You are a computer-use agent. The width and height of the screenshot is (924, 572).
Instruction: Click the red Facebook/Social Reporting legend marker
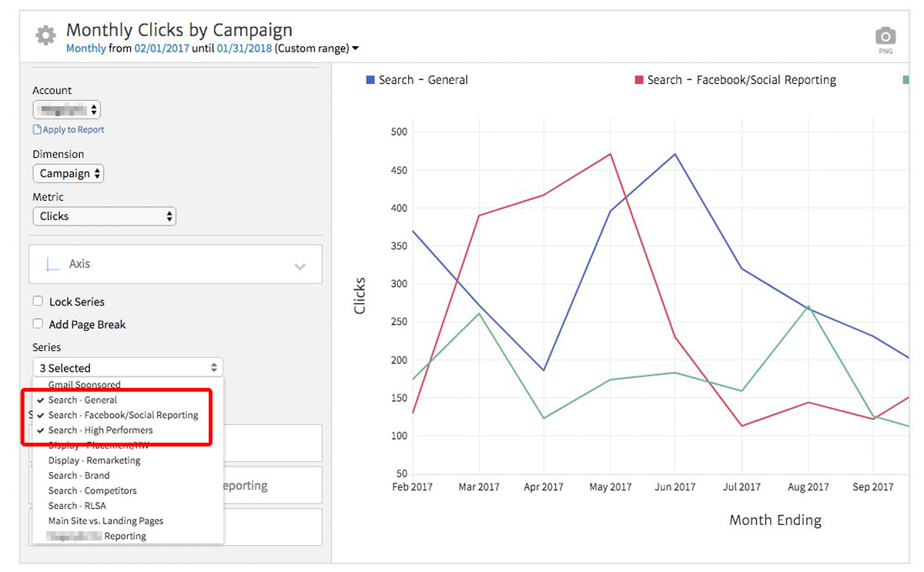click(638, 80)
